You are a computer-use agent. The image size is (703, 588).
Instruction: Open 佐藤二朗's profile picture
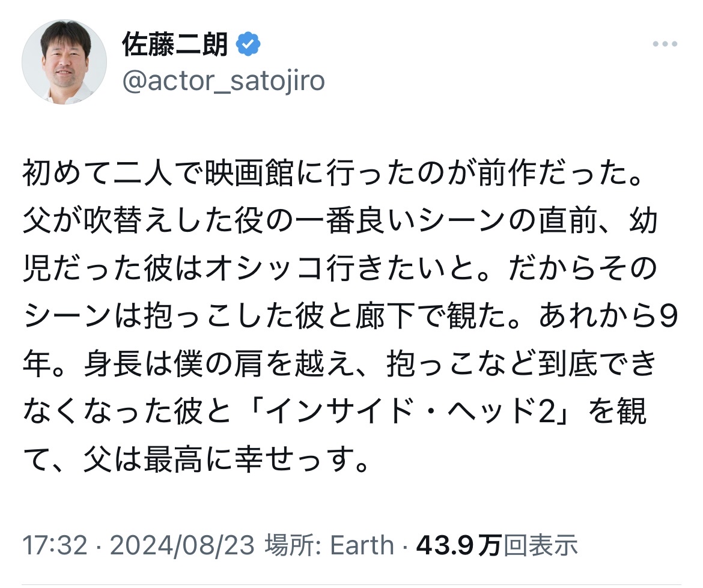[64, 61]
